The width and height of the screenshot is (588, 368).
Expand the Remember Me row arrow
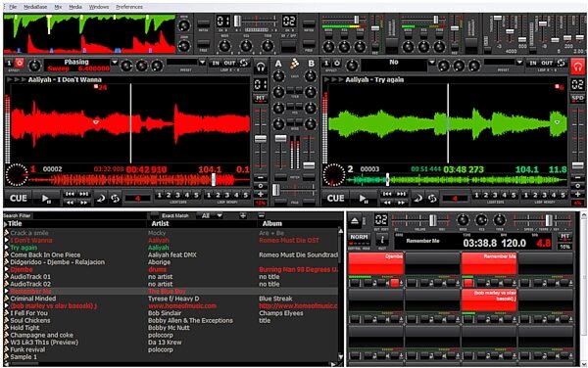coord(6,292)
